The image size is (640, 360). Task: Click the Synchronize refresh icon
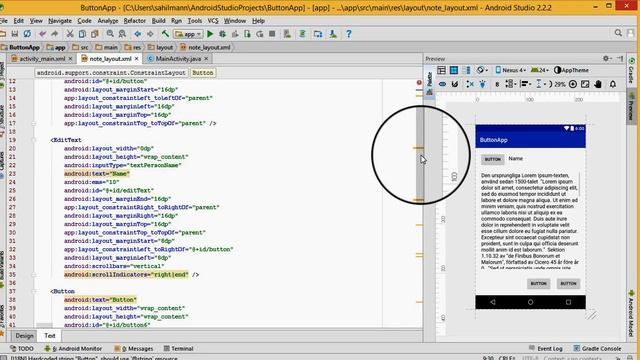pyautogui.click(x=27, y=34)
